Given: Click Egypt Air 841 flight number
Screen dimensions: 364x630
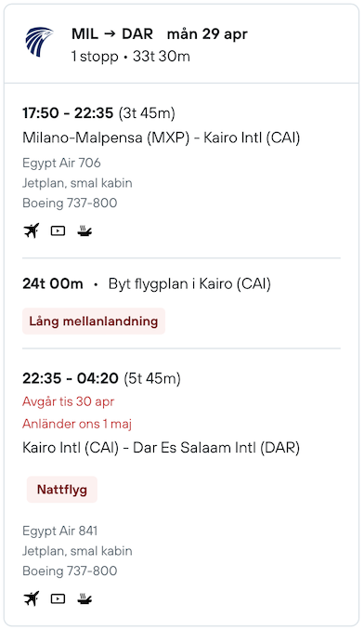Looking at the screenshot, I should click(x=59, y=531).
